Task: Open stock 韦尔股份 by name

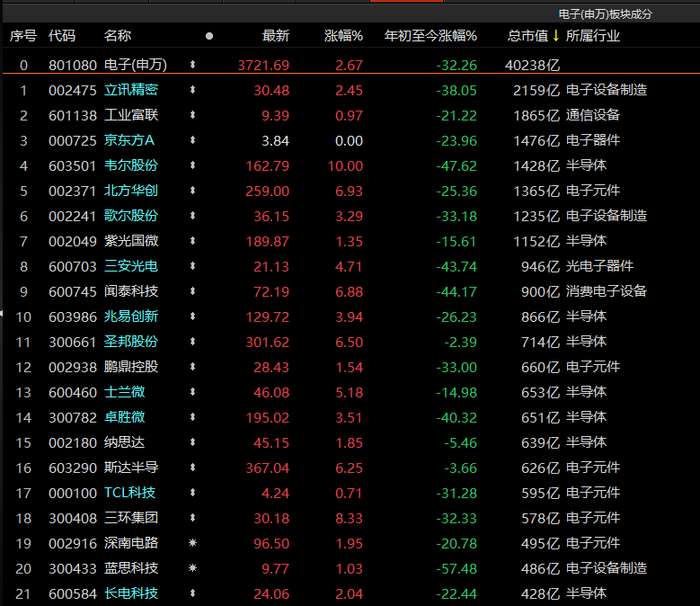Action: point(131,165)
